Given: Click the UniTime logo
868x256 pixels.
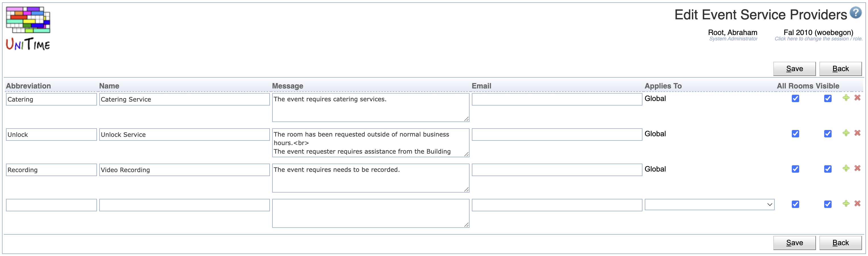Looking at the screenshot, I should tap(28, 29).
